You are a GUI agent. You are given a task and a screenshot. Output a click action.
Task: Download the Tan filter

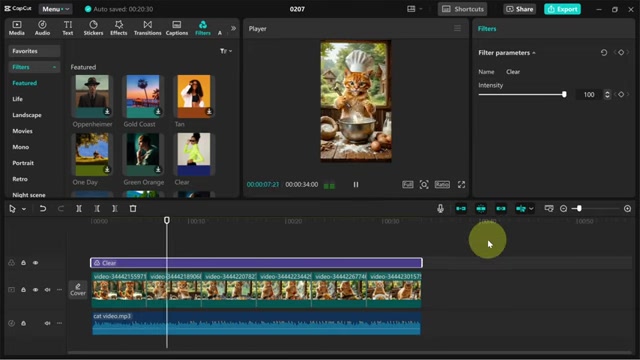pos(209,111)
